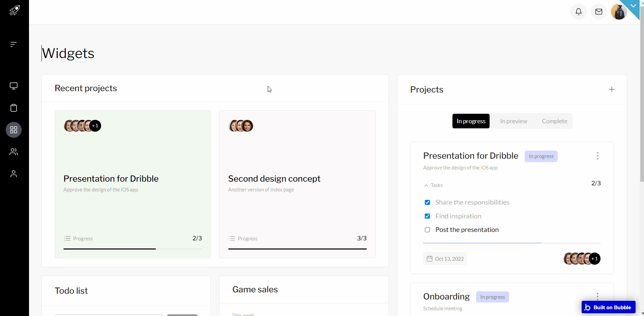Click the blue corner chevron ribbon
The height and width of the screenshot is (316, 644).
[633, 6]
